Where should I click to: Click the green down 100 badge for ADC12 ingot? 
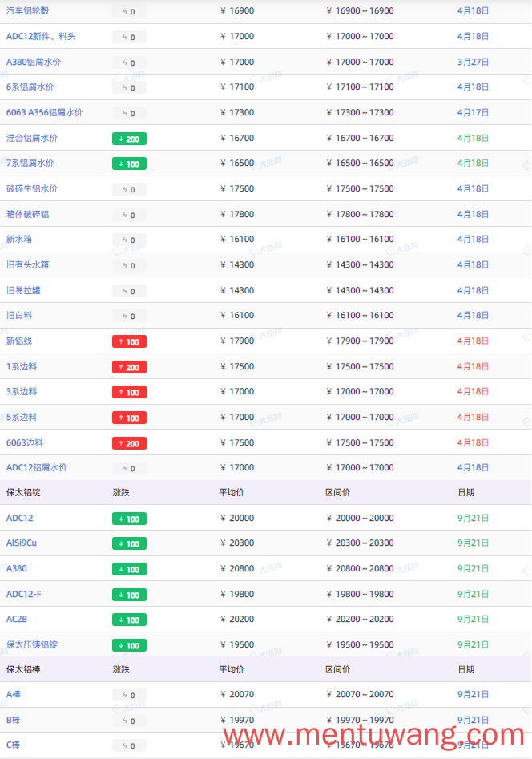pyautogui.click(x=129, y=519)
